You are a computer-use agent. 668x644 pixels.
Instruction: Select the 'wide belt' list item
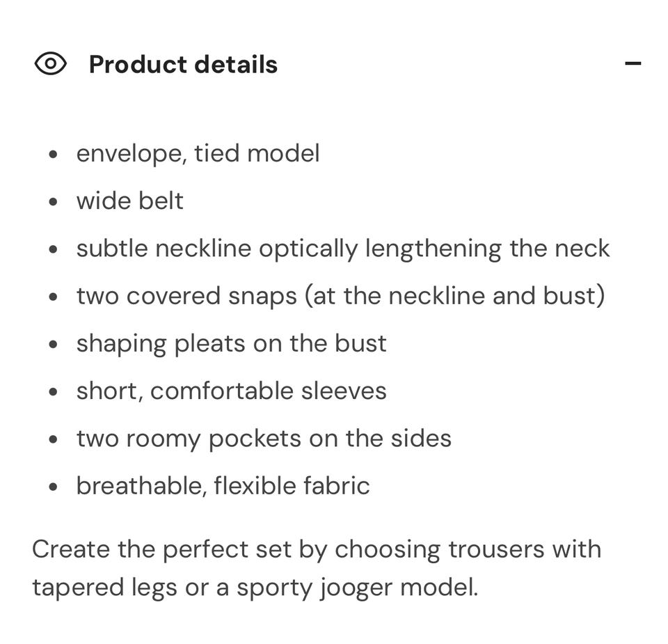tap(129, 201)
